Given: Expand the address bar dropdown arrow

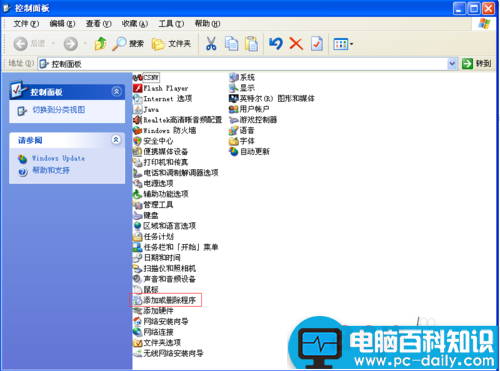Looking at the screenshot, I should click(452, 64).
